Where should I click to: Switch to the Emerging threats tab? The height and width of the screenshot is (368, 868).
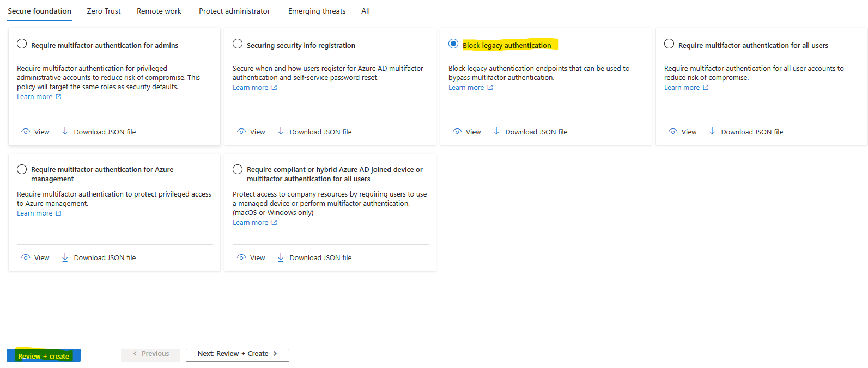click(x=317, y=11)
